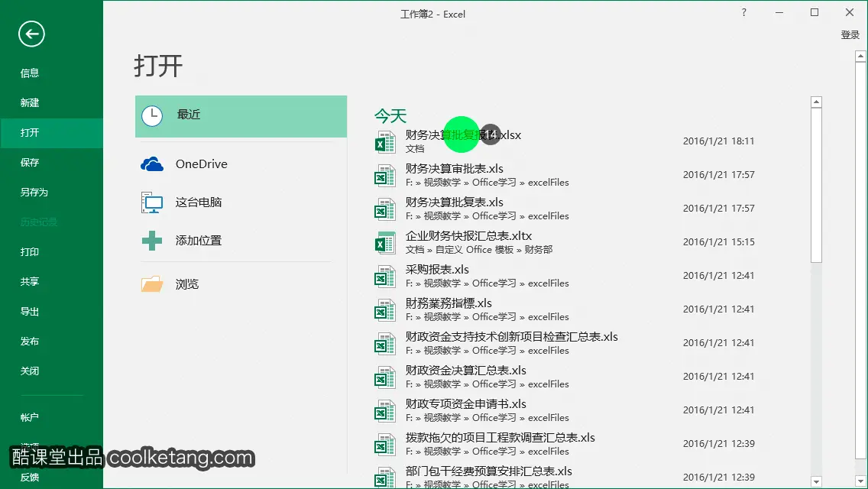Click the help question mark icon

(x=744, y=12)
